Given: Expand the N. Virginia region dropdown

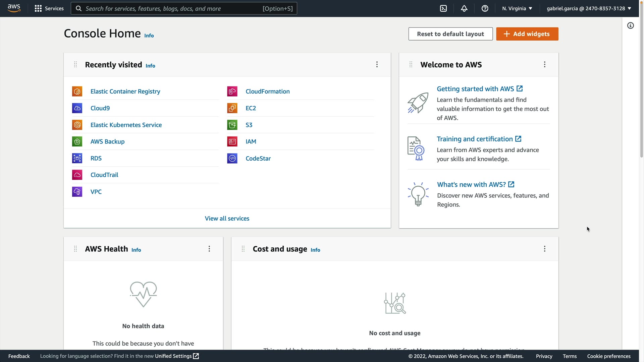Looking at the screenshot, I should click(517, 8).
